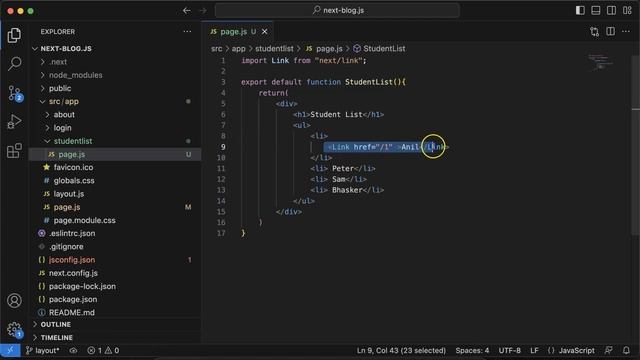This screenshot has height=360, width=640.
Task: Open the Search view icon
Action: click(x=14, y=64)
